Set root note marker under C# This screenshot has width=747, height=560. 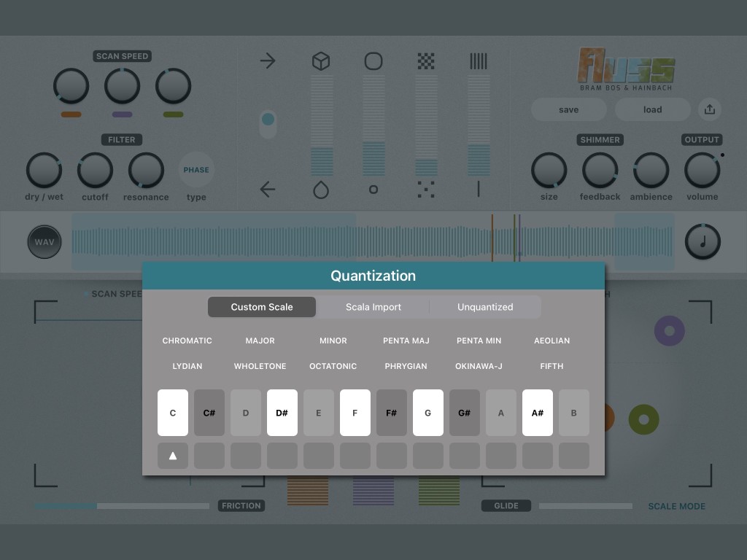pos(209,456)
